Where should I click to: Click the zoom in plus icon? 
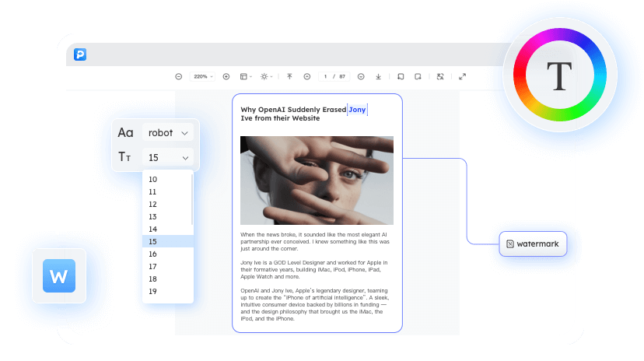[x=226, y=76]
